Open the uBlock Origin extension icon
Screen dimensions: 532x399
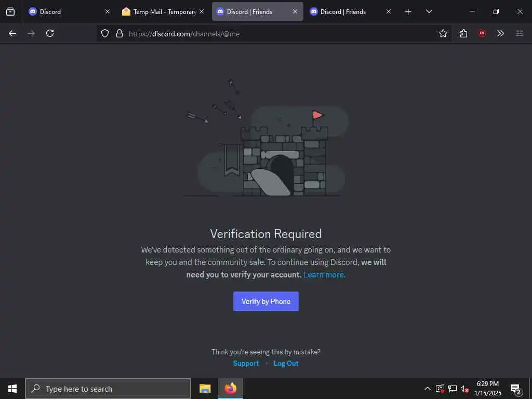(482, 33)
